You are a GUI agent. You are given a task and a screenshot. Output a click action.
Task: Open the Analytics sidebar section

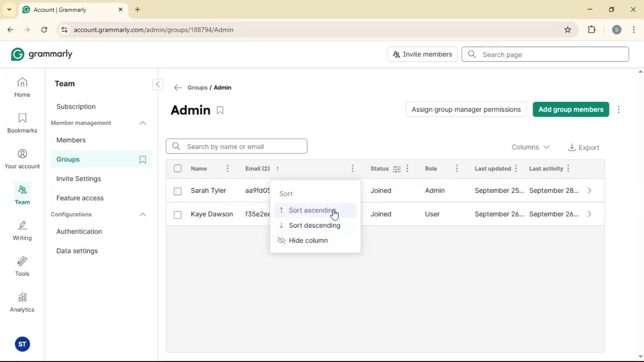pyautogui.click(x=22, y=302)
